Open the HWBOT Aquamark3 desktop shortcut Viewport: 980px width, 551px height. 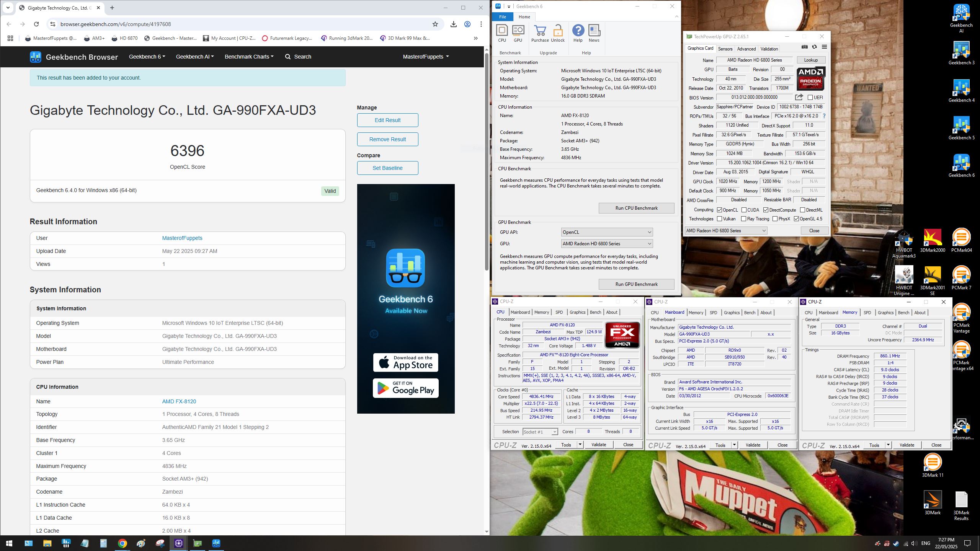click(x=904, y=243)
